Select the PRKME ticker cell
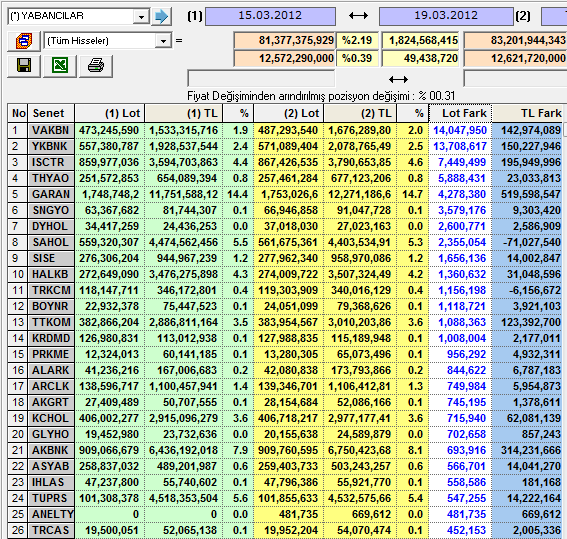The height and width of the screenshot is (539, 567). click(51, 354)
